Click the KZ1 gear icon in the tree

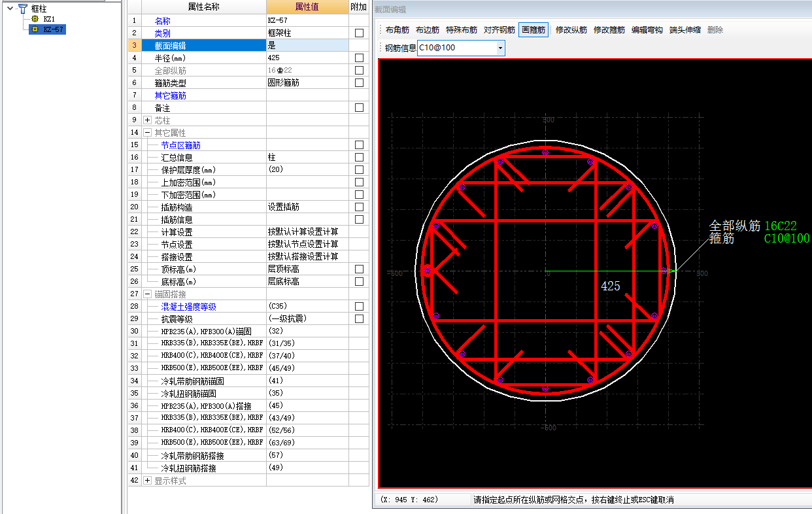point(35,19)
